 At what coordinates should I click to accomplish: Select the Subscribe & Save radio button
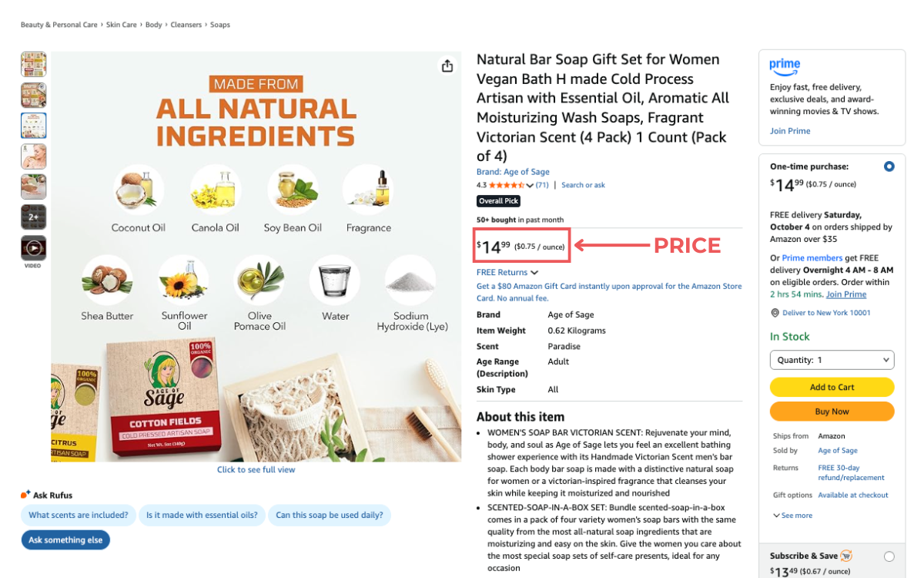(889, 556)
